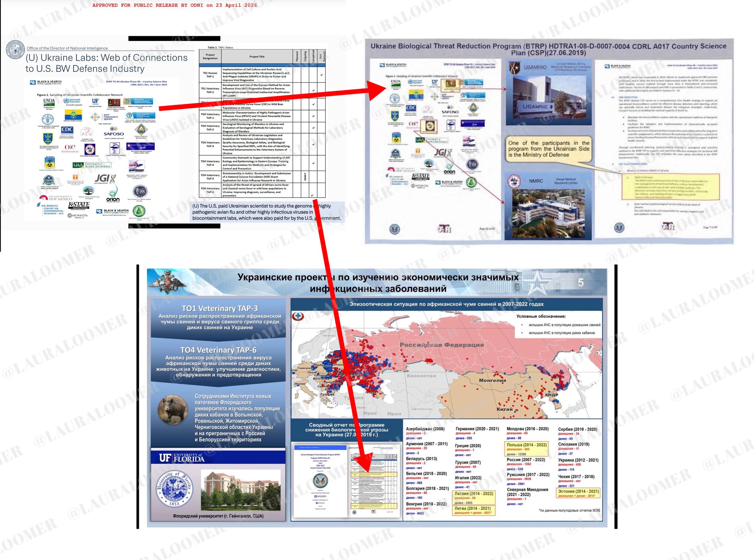Click the red cross icon on the ASF map

coord(297,316)
